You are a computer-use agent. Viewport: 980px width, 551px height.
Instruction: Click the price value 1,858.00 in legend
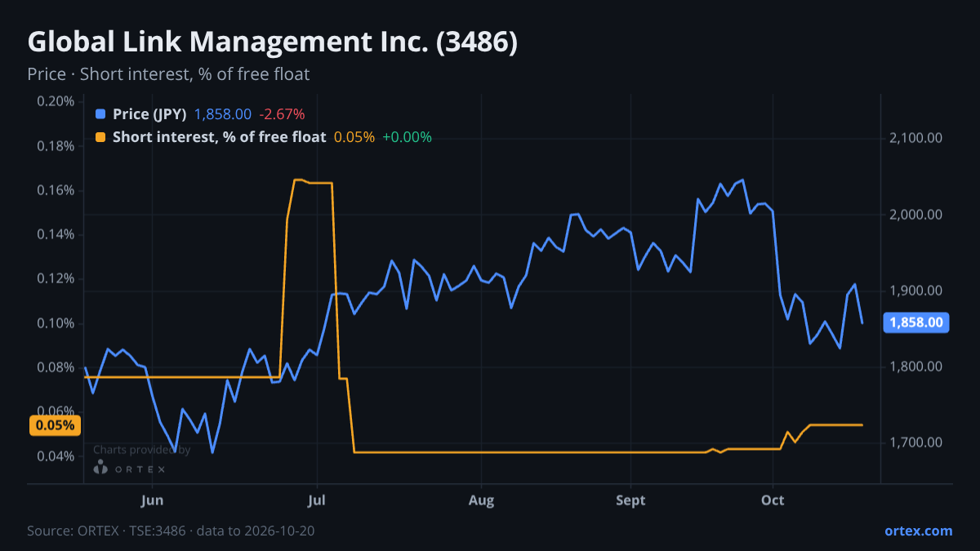pyautogui.click(x=223, y=114)
